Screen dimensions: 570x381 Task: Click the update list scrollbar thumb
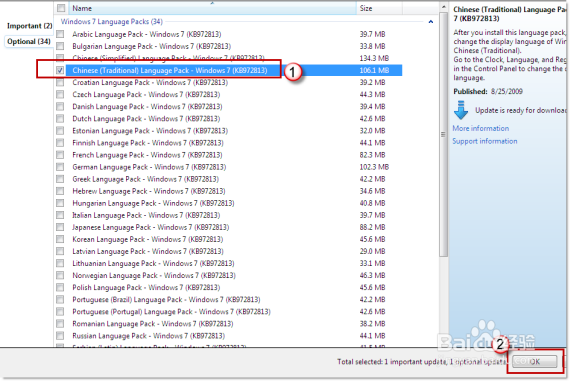[x=443, y=135]
